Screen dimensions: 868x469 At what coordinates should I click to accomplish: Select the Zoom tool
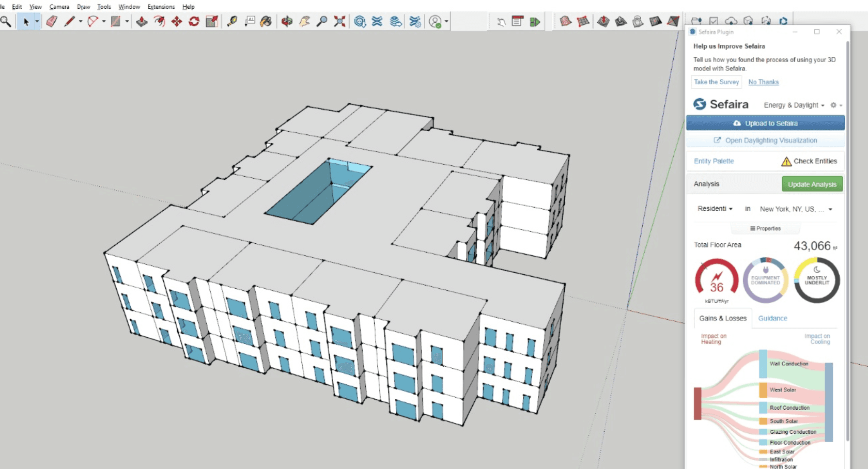coord(322,22)
